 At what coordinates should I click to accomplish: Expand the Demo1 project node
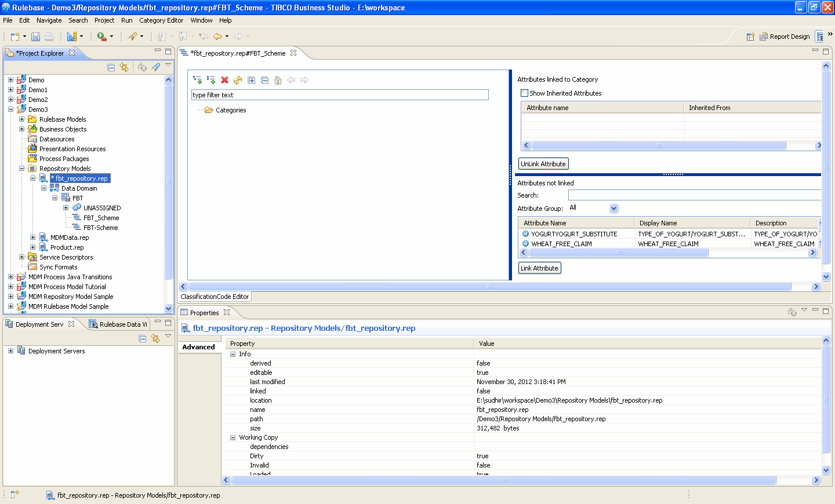10,90
